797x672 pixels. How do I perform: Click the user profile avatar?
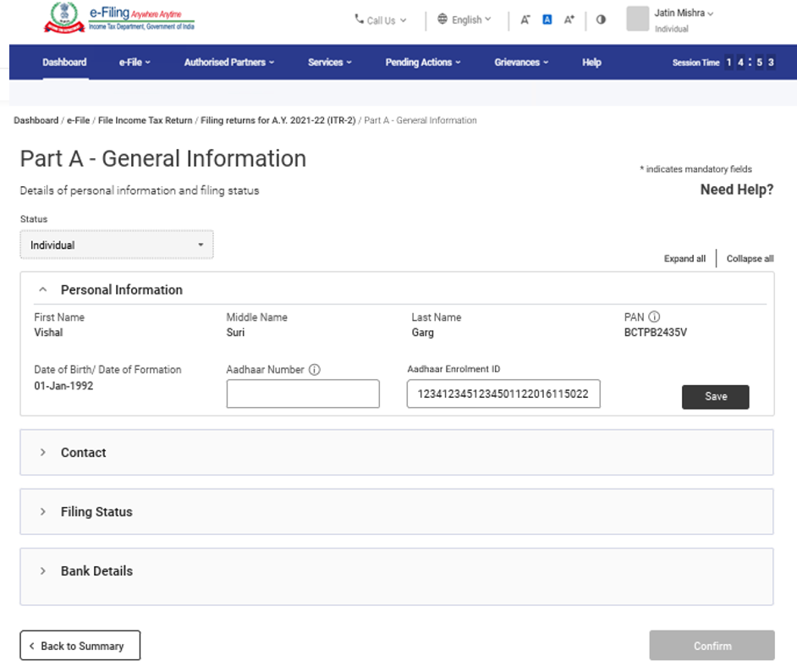click(637, 19)
